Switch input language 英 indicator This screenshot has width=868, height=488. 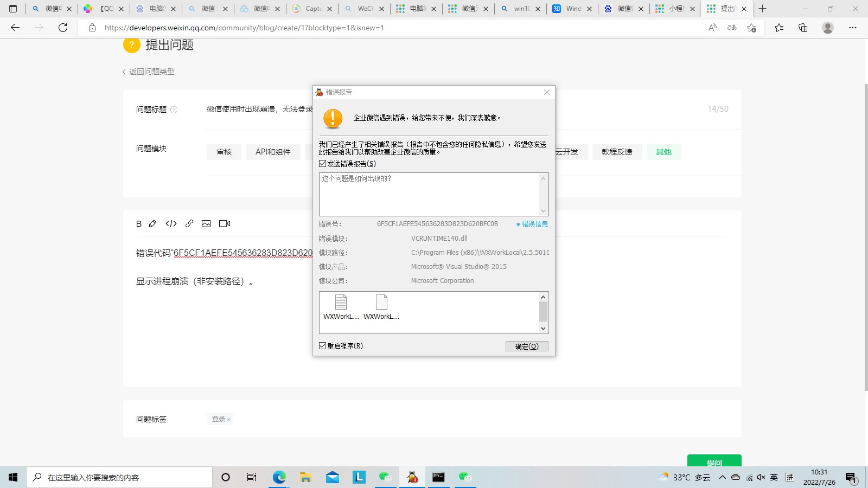click(x=774, y=477)
